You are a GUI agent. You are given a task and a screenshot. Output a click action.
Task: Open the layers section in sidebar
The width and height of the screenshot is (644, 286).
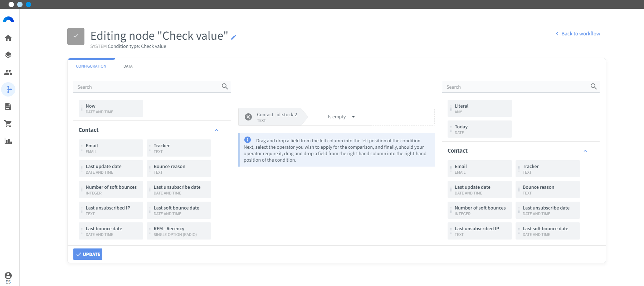[8, 55]
